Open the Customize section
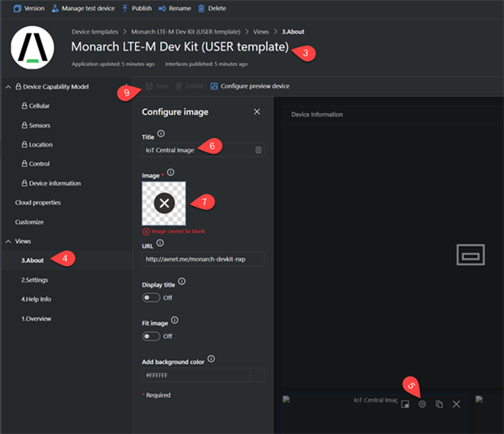504x434 pixels. tap(29, 221)
